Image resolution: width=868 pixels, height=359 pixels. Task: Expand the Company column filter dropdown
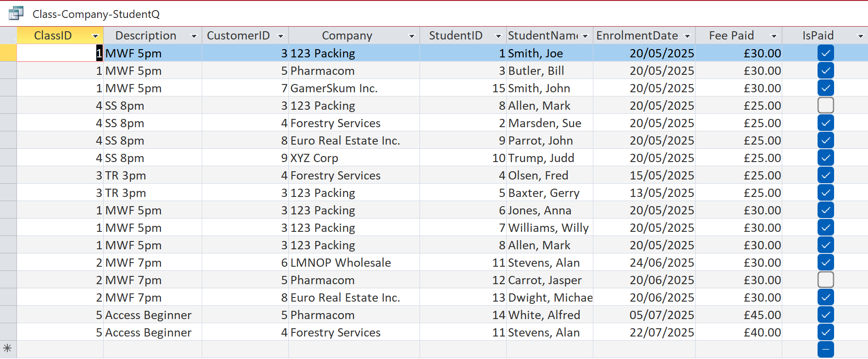coord(412,36)
